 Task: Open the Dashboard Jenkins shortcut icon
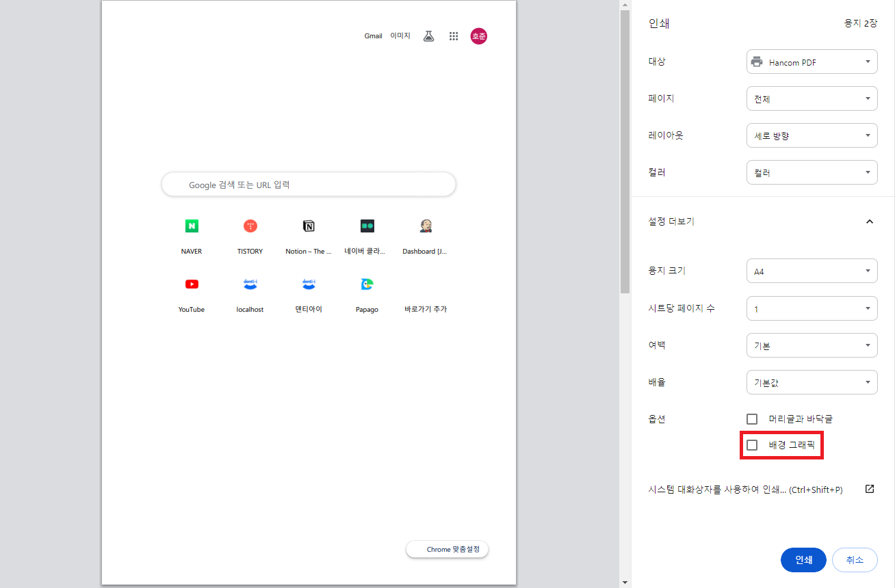426,226
